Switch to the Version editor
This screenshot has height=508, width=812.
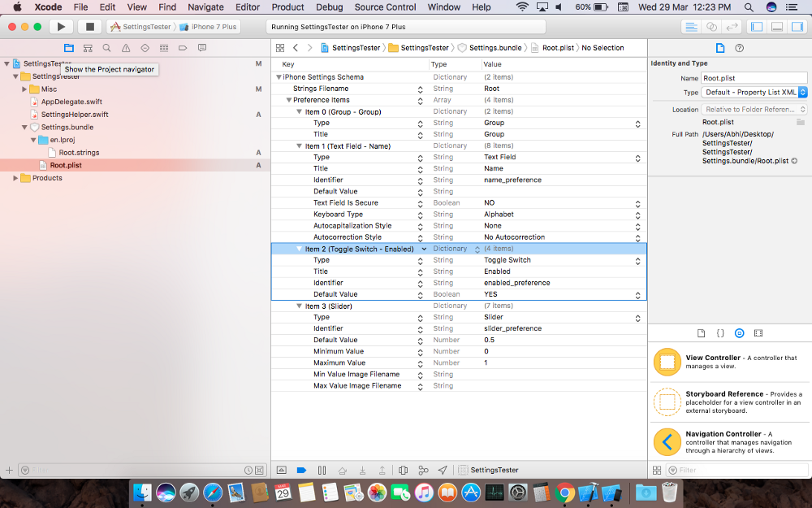[732, 27]
